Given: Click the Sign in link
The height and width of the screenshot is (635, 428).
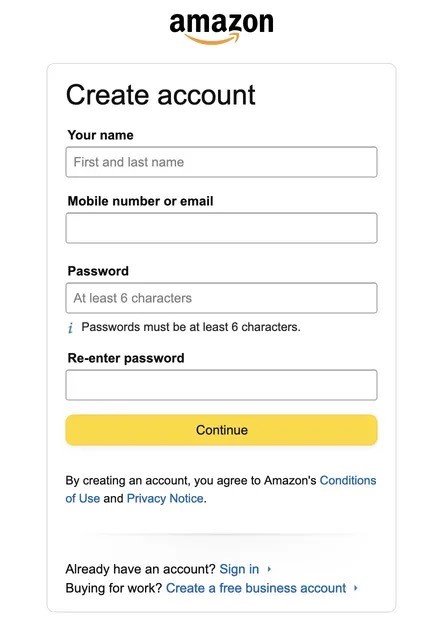Looking at the screenshot, I should point(239,569).
